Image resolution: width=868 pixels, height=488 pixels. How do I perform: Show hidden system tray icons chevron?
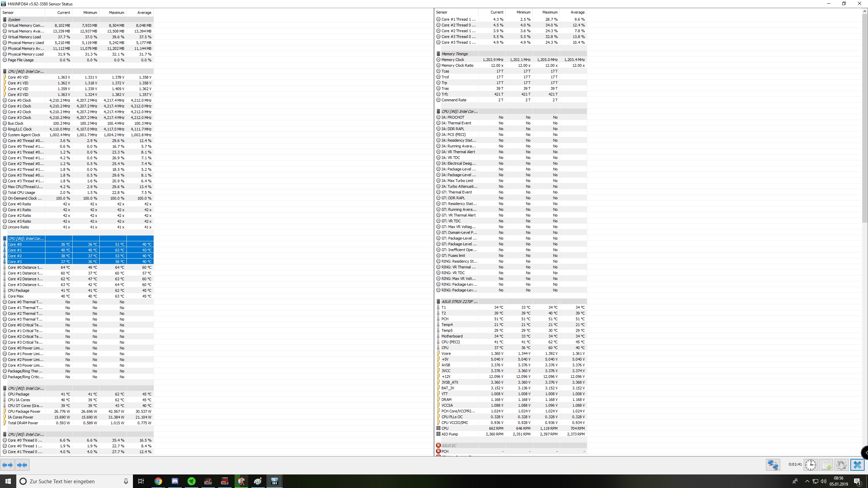tap(807, 481)
